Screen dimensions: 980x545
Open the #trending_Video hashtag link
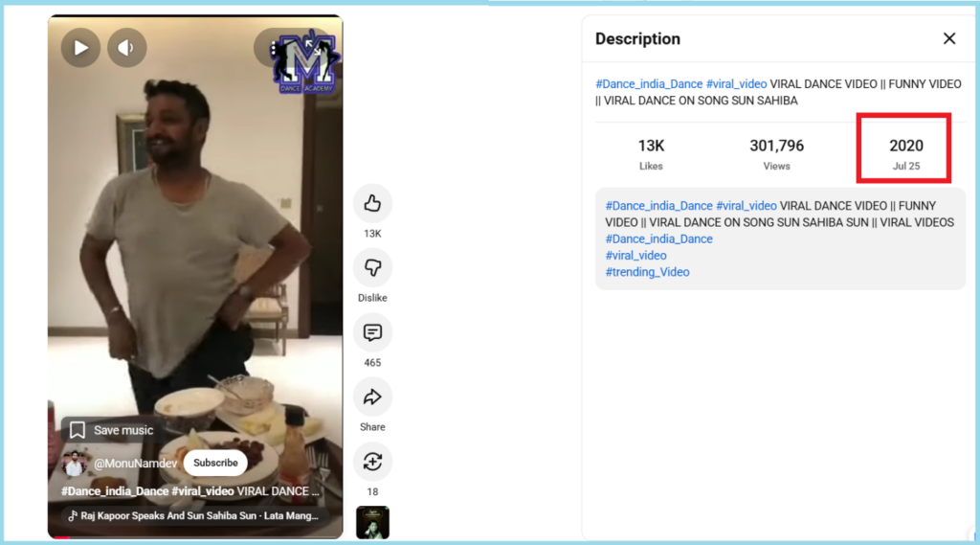tap(647, 272)
